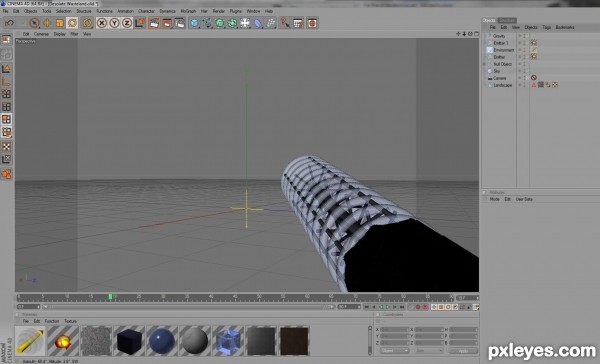This screenshot has width=600, height=364.
Task: Select the Null Object row
Action: click(x=502, y=64)
